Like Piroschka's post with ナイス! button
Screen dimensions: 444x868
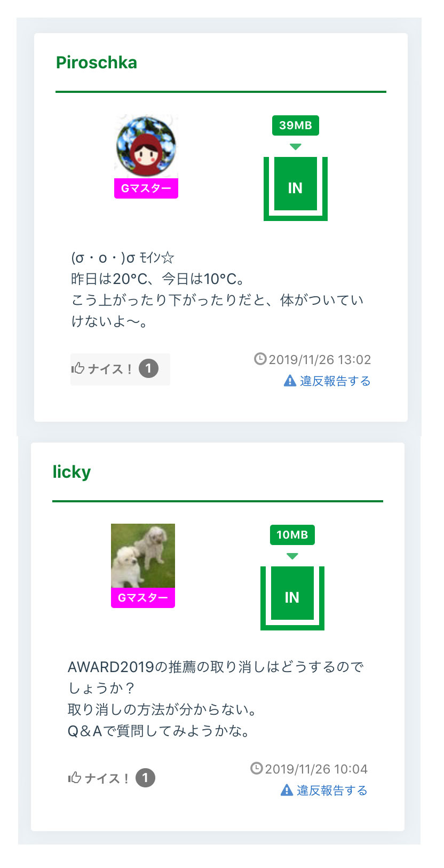click(x=102, y=369)
